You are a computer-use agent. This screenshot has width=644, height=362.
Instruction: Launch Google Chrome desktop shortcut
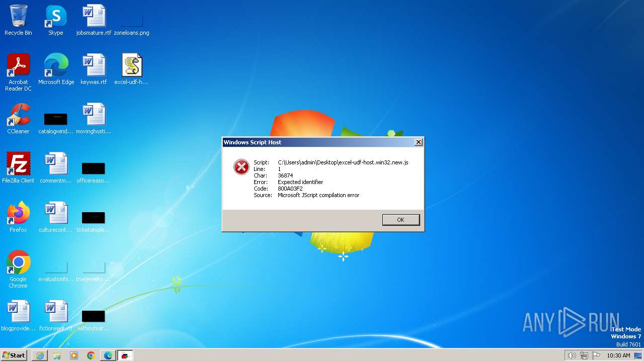[18, 269]
